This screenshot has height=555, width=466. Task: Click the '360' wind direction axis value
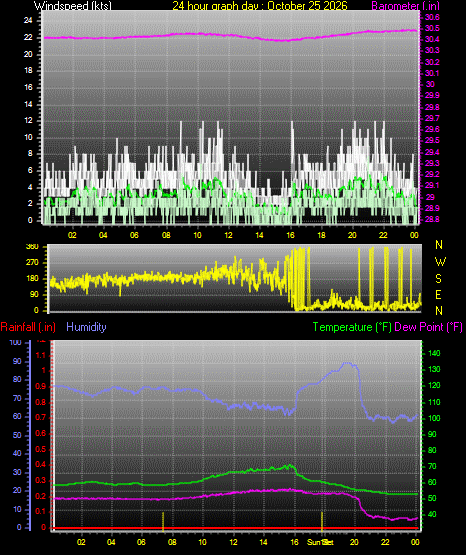click(x=32, y=247)
